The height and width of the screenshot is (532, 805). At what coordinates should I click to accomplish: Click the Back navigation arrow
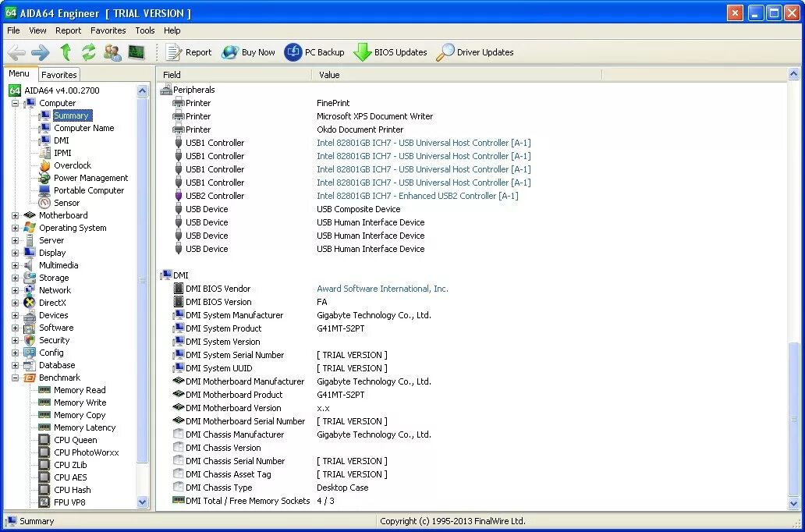(16, 51)
